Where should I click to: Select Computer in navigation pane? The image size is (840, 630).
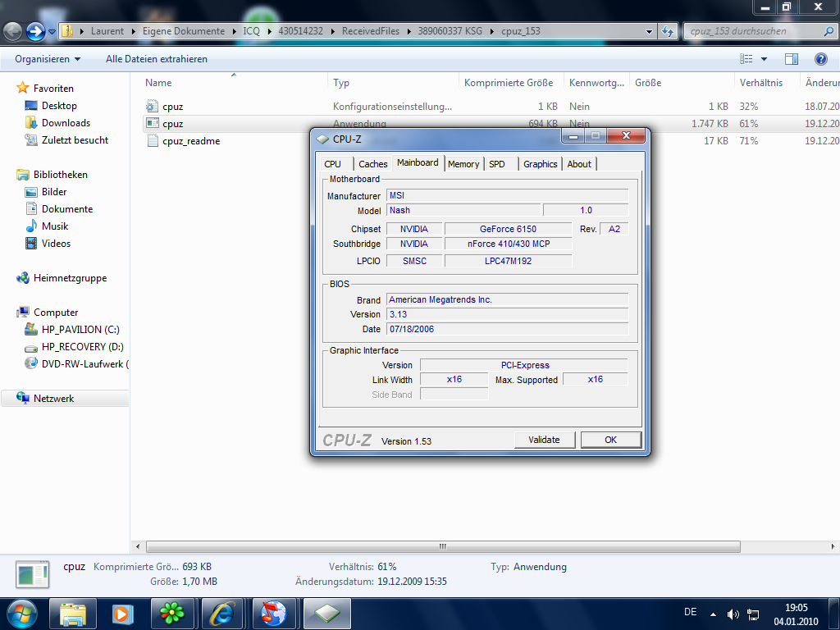[56, 313]
